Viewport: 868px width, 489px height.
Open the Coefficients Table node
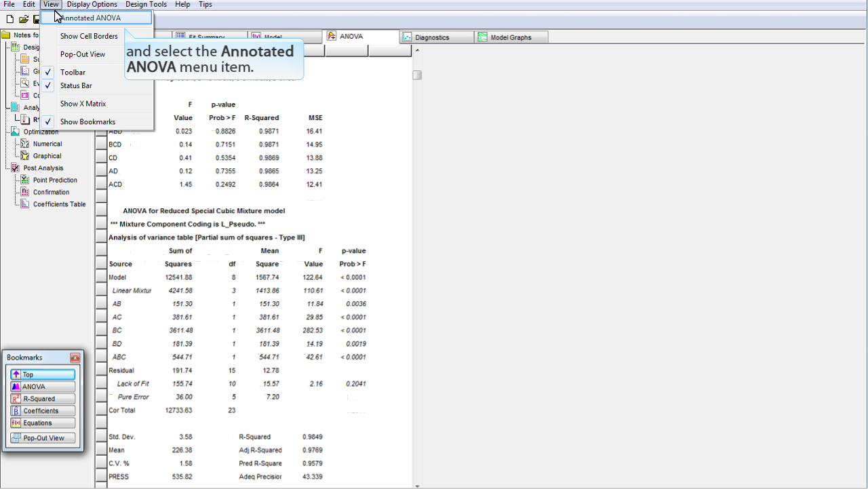(59, 204)
